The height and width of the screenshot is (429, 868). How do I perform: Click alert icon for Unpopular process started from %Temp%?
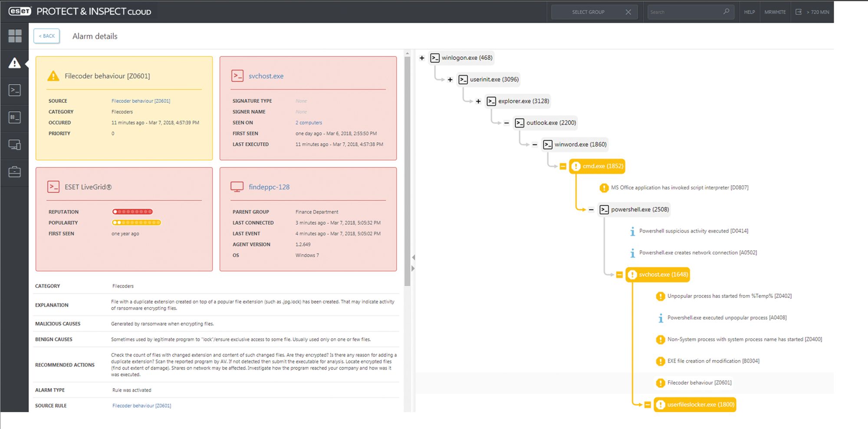tap(661, 296)
